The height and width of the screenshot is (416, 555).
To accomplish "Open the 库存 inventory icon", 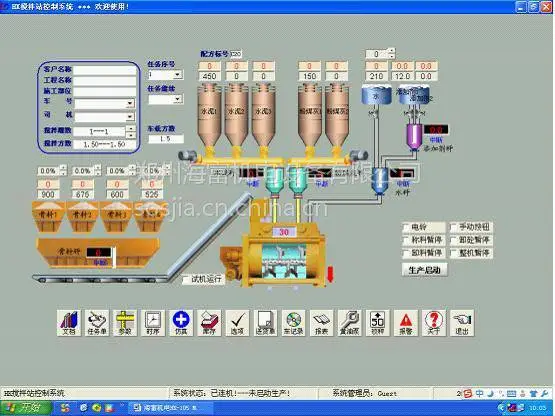I will coord(209,323).
